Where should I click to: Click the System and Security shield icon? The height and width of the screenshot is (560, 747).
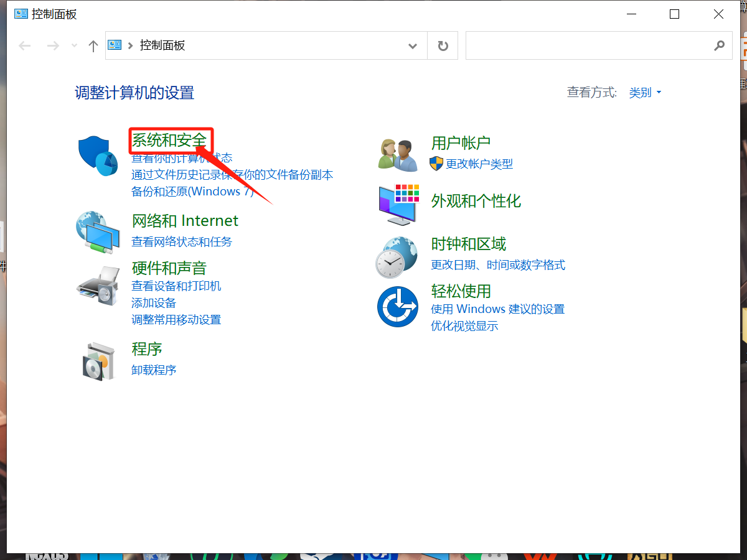(x=98, y=156)
